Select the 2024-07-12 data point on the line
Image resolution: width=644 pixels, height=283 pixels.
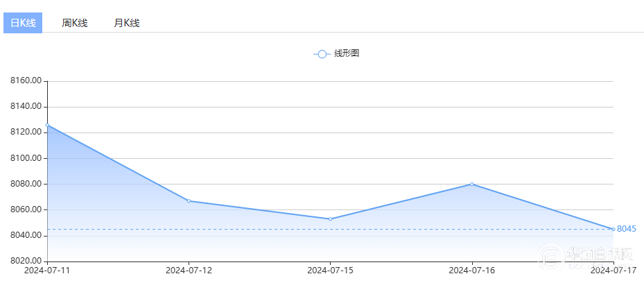(x=189, y=200)
